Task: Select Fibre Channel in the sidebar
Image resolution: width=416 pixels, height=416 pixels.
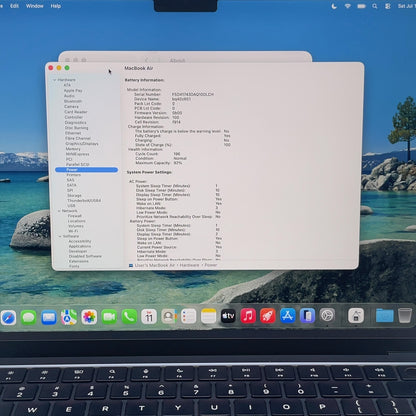Action: click(78, 138)
